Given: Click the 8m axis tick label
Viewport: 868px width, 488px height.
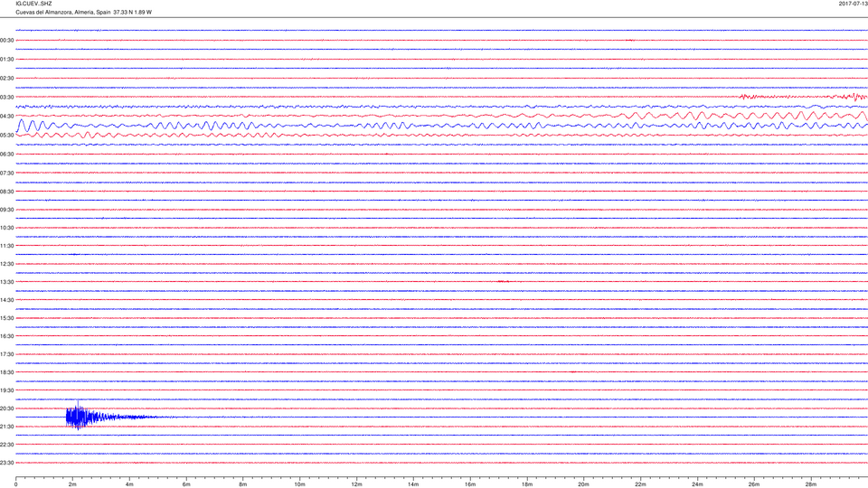Looking at the screenshot, I should click(243, 484).
